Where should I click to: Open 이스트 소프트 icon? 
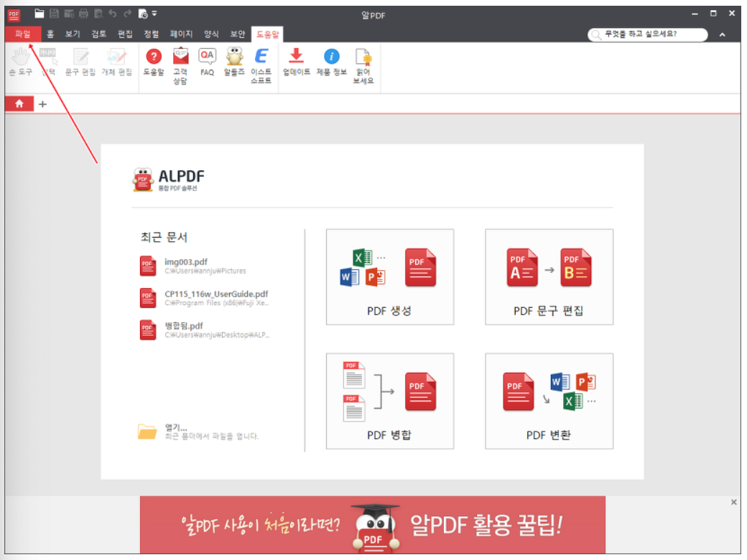pos(261,66)
